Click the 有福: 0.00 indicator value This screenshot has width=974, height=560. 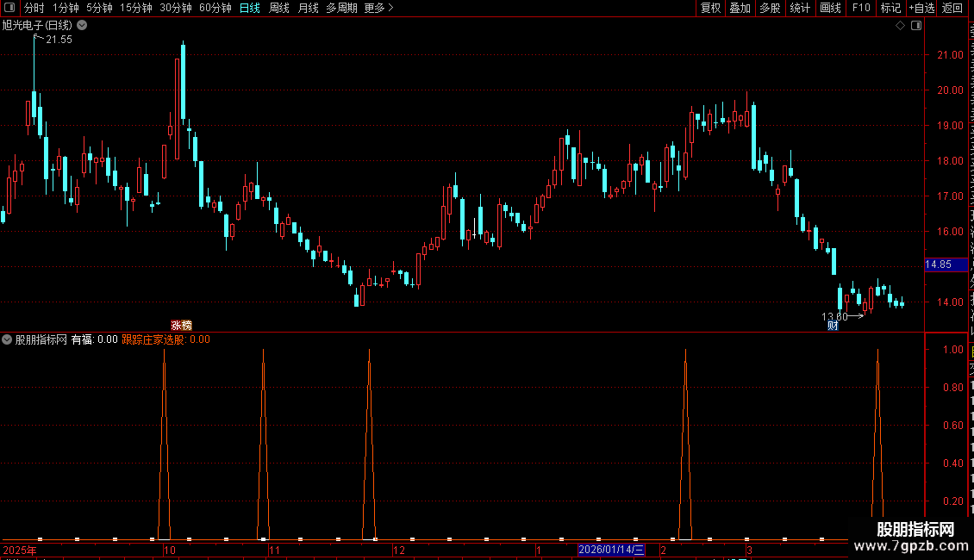click(x=95, y=339)
